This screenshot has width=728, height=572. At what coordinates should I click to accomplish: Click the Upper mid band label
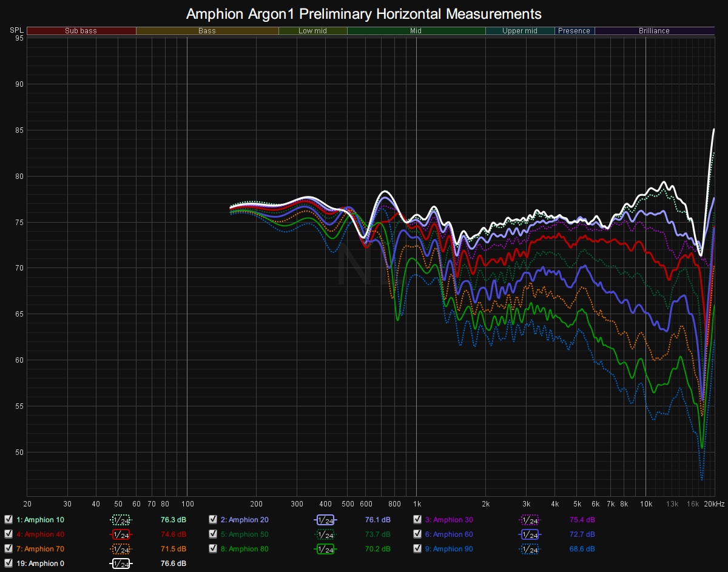[x=520, y=31]
